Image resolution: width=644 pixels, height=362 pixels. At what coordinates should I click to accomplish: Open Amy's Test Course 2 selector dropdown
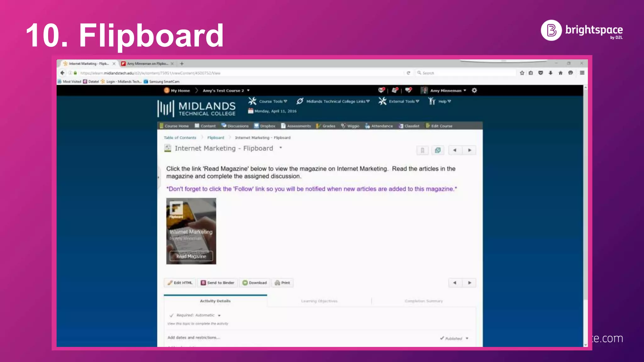(x=248, y=90)
